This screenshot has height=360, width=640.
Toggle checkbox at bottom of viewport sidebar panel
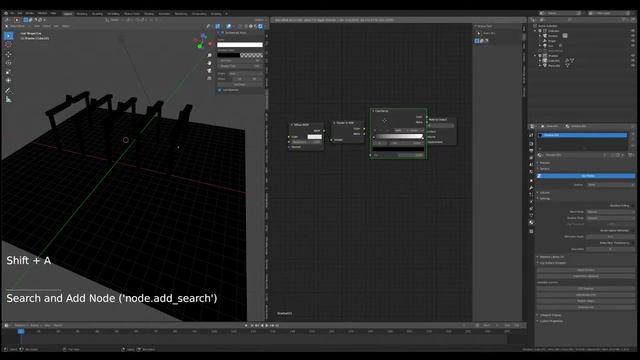click(220, 90)
